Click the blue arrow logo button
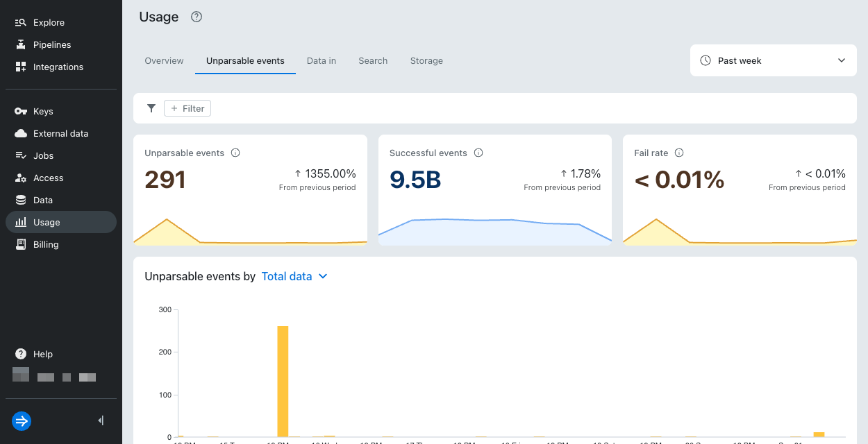 [22, 420]
